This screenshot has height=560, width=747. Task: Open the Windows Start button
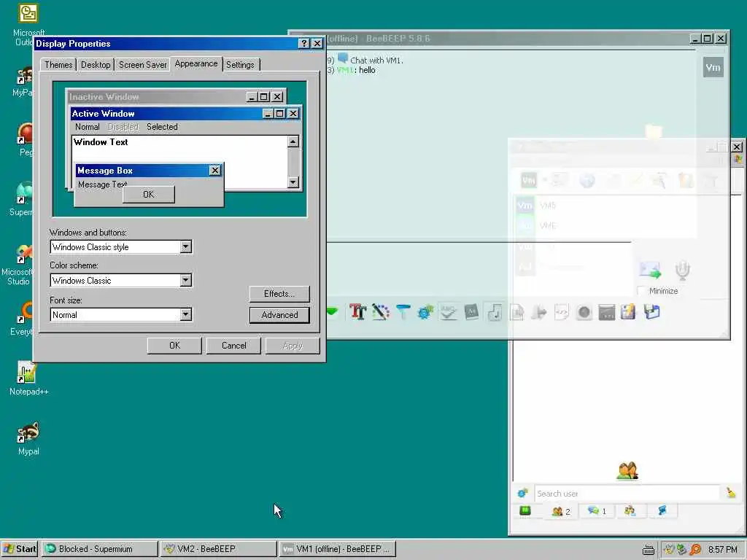pyautogui.click(x=20, y=549)
